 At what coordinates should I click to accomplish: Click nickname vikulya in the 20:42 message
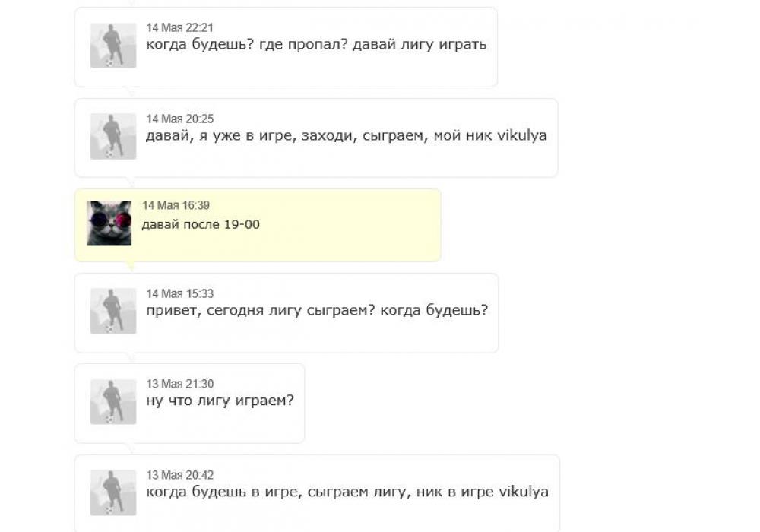pyautogui.click(x=523, y=492)
